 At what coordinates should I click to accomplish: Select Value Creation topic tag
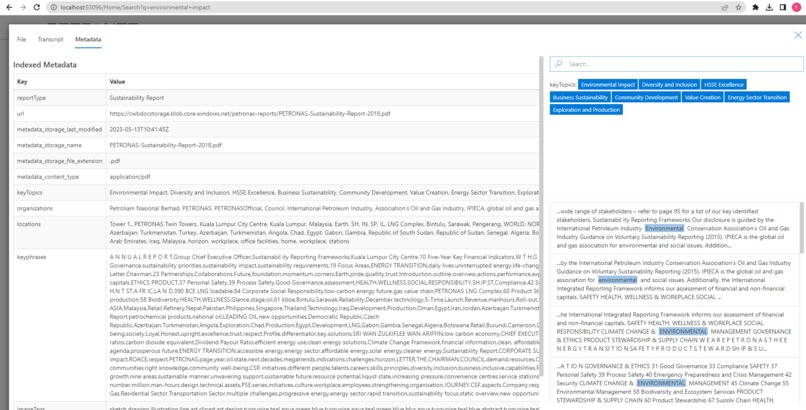coord(703,97)
